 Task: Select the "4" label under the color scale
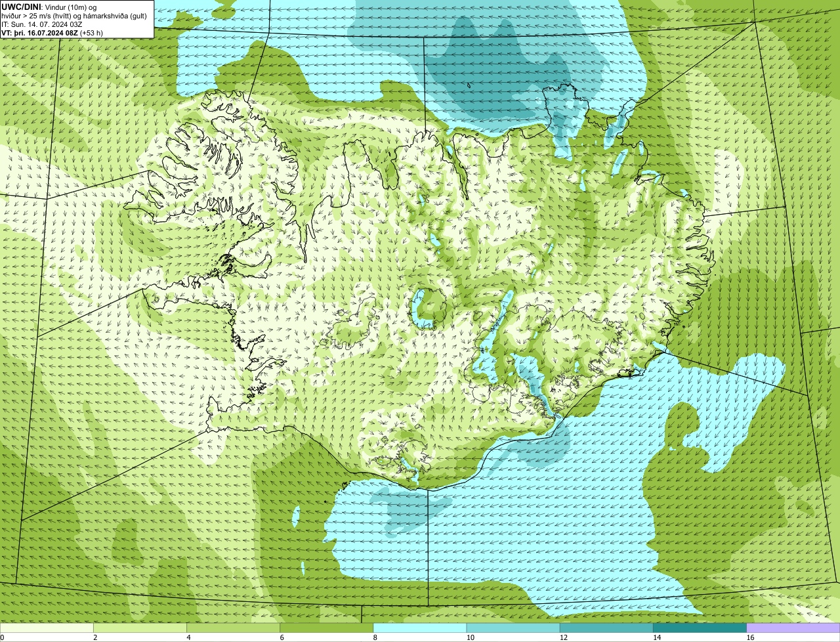click(x=188, y=637)
